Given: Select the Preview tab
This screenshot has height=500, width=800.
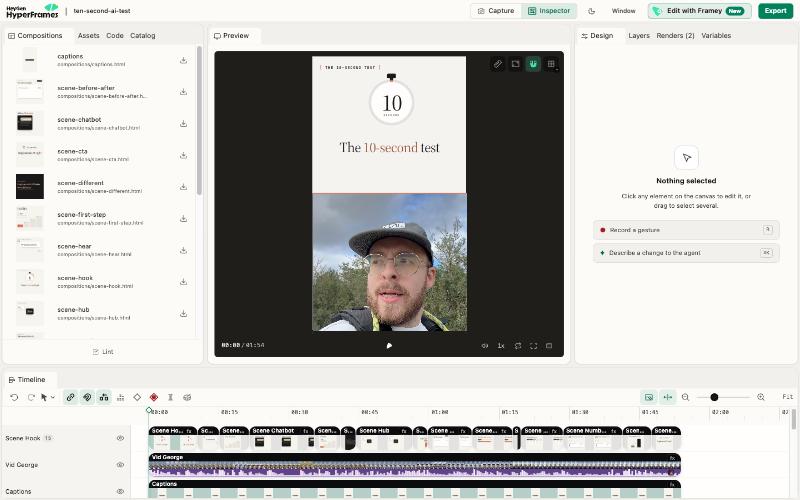Looking at the screenshot, I should [232, 36].
